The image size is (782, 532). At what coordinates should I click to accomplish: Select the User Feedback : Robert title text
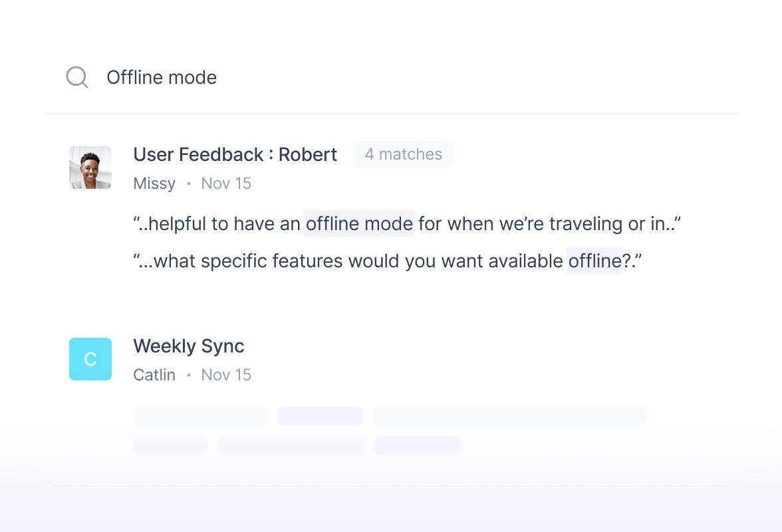235,154
